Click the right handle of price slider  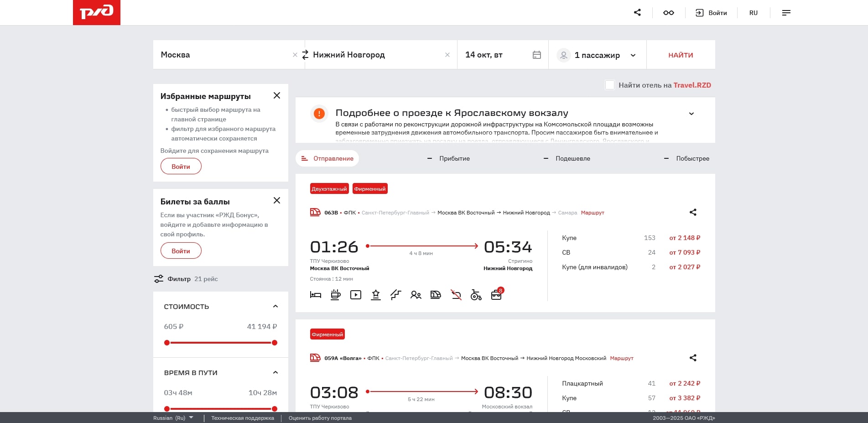click(x=275, y=343)
